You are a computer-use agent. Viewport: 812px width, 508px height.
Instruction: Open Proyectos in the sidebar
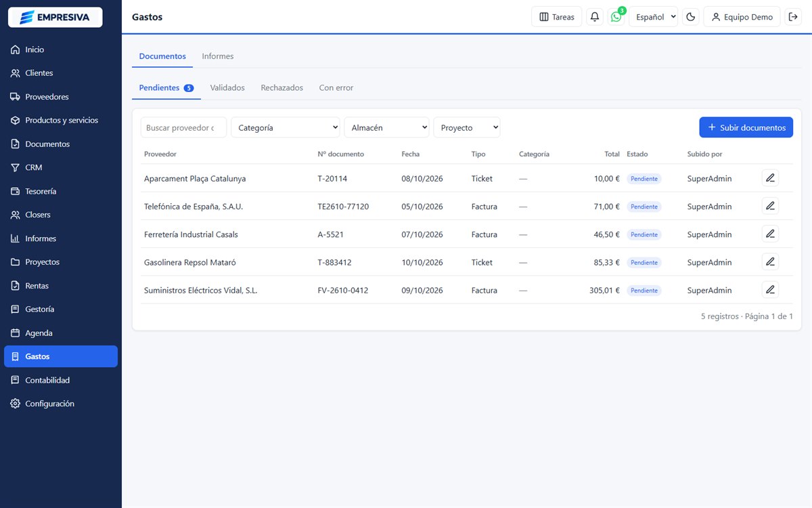point(61,262)
